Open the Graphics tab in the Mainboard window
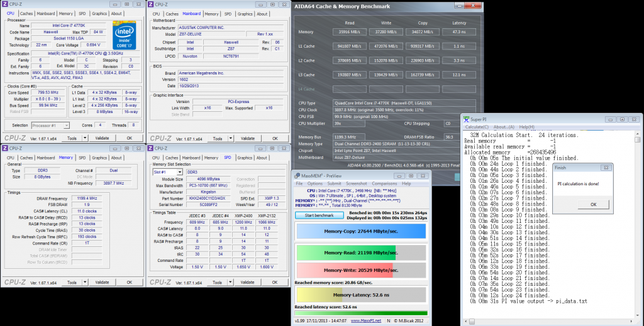 pyautogui.click(x=245, y=13)
